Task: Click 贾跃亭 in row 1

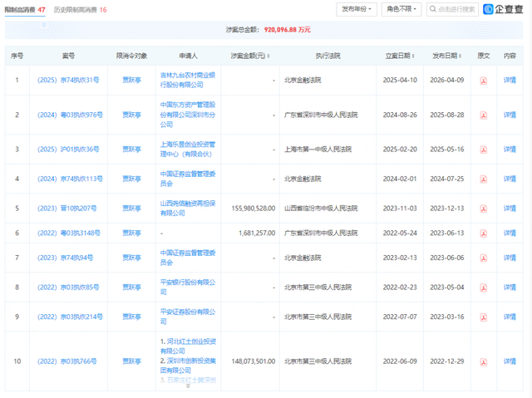Action: (x=131, y=80)
